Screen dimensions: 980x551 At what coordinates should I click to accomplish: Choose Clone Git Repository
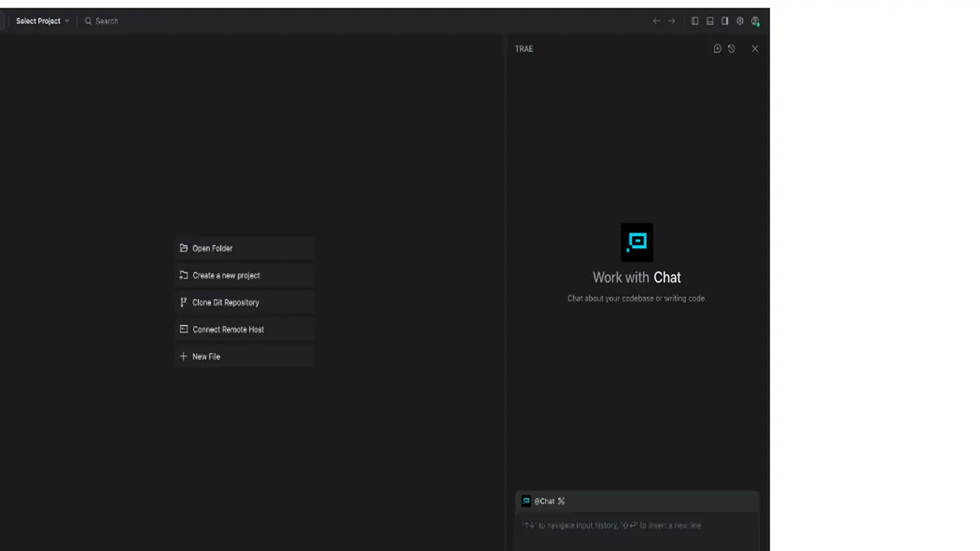point(244,302)
